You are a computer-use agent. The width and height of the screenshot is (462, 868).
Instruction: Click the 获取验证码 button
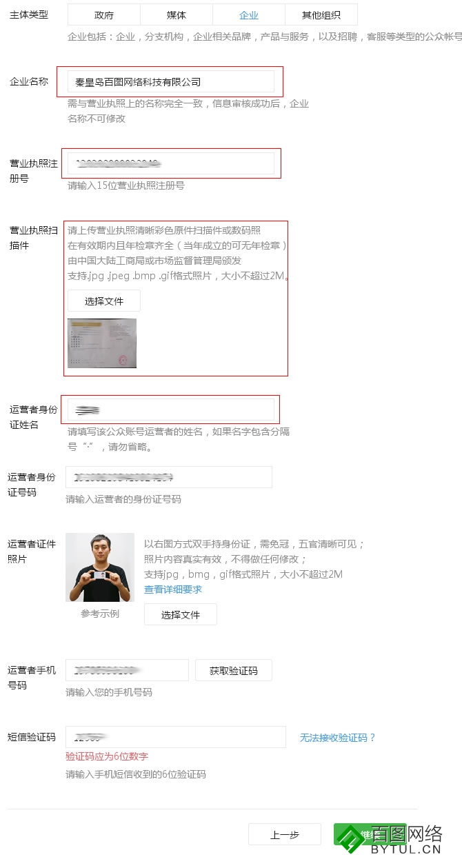click(234, 670)
